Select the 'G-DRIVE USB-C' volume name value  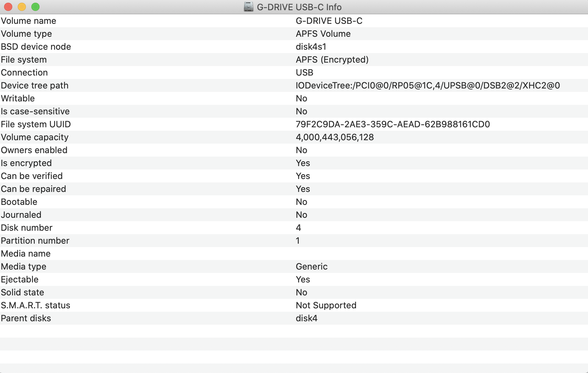[329, 21]
